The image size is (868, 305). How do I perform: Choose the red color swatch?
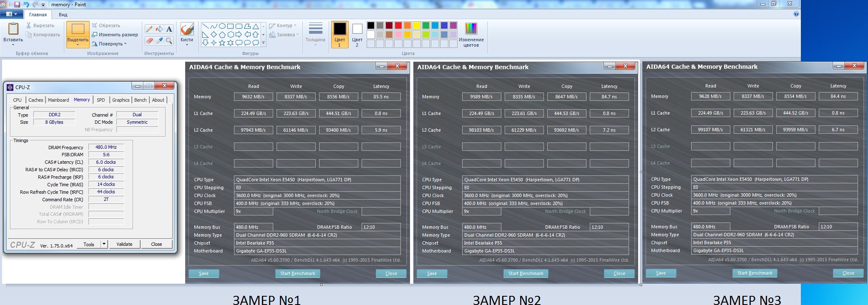tap(398, 25)
